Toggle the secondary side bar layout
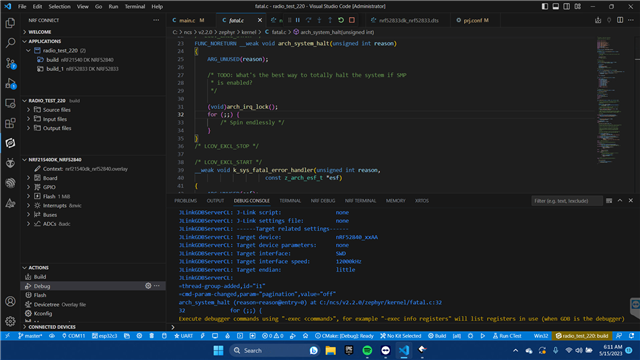 click(567, 7)
